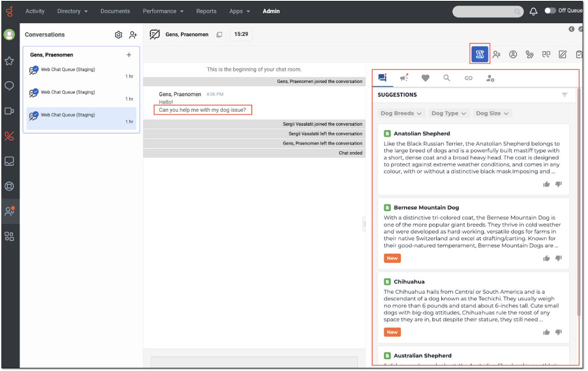588x371 pixels.
Task: Open the Dog Type filter dropdown
Action: (x=449, y=113)
